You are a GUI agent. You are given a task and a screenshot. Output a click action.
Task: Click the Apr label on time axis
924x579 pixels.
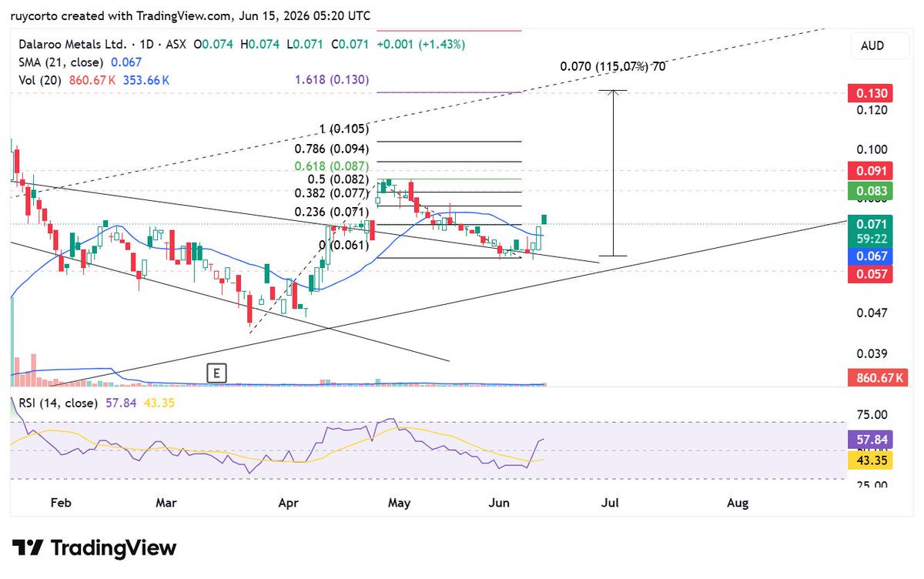pyautogui.click(x=288, y=504)
